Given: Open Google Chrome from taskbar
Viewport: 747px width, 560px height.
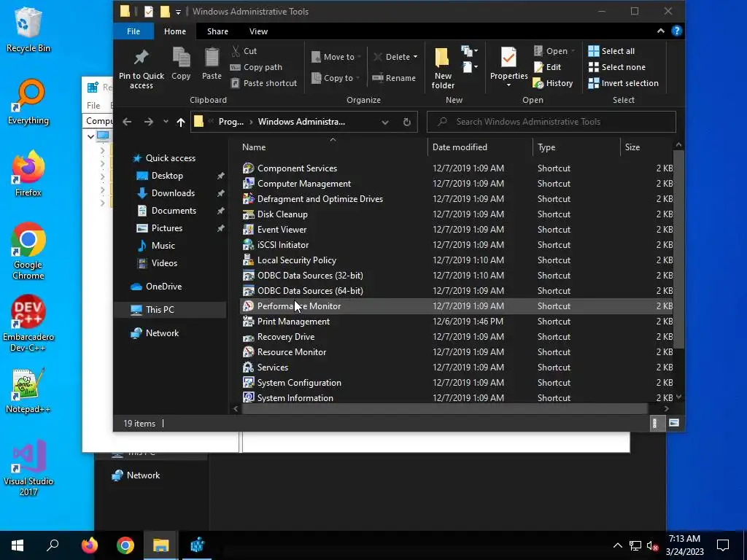Looking at the screenshot, I should click(x=125, y=545).
